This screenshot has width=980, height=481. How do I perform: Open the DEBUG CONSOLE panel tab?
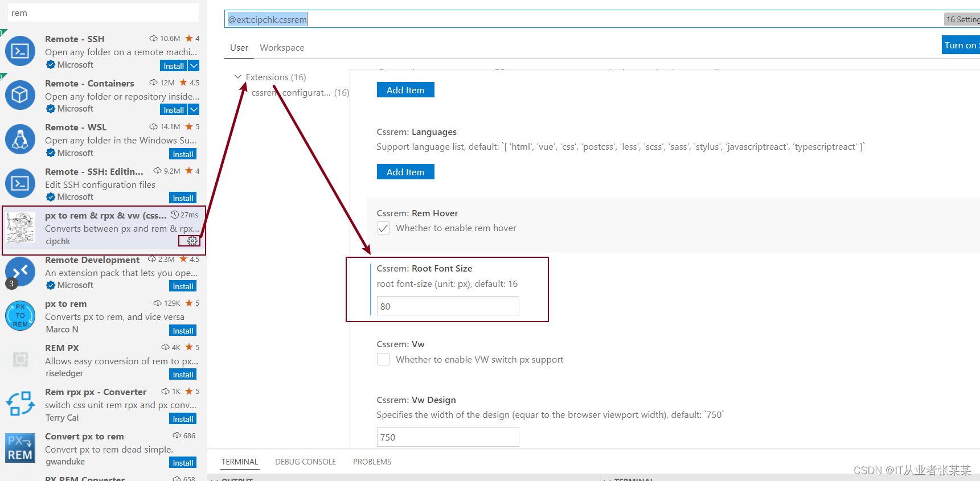click(305, 462)
